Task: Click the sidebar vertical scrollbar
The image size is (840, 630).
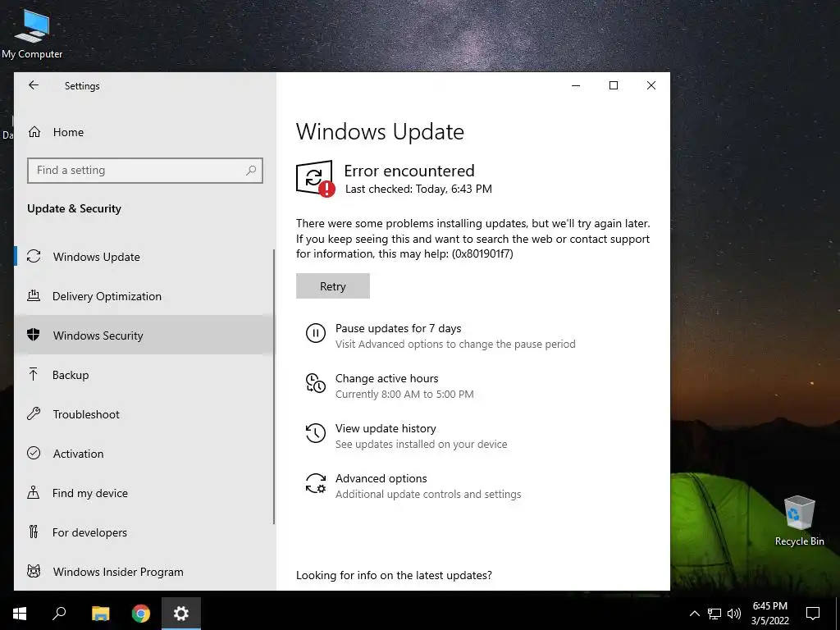Action: click(x=274, y=386)
